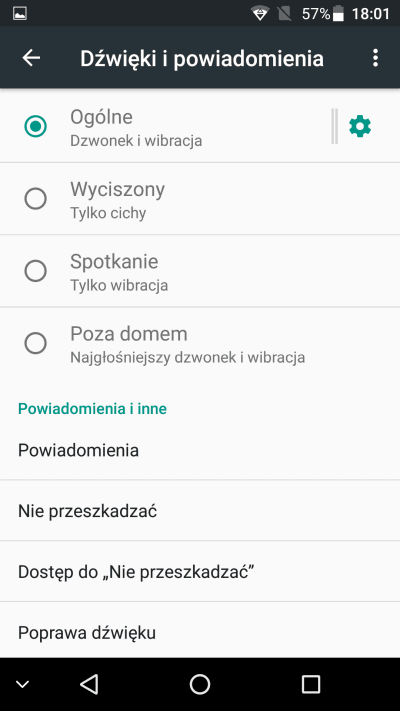
Task: Open Ogólne profile settings gear
Action: (x=360, y=127)
